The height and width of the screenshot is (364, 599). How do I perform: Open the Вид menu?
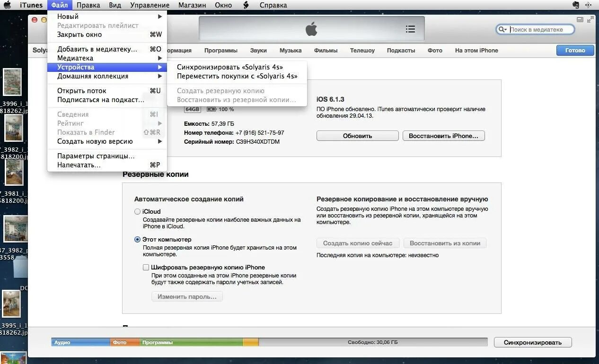pyautogui.click(x=115, y=5)
